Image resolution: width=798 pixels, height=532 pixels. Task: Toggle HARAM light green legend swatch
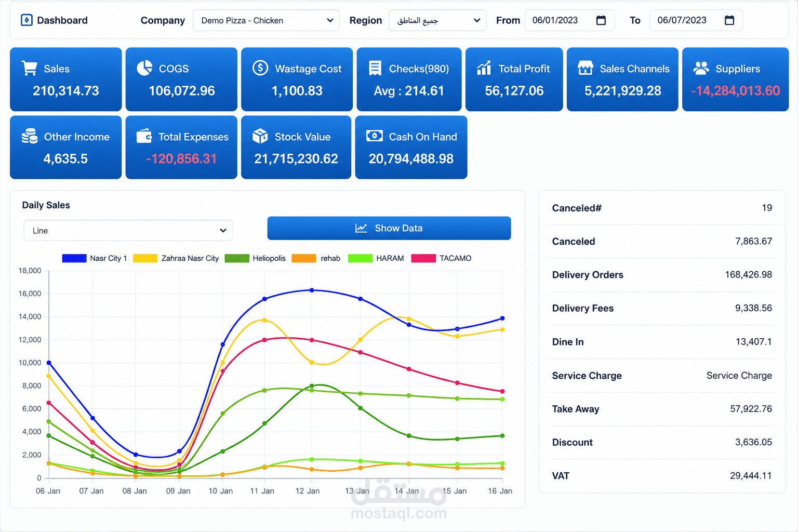pos(360,258)
